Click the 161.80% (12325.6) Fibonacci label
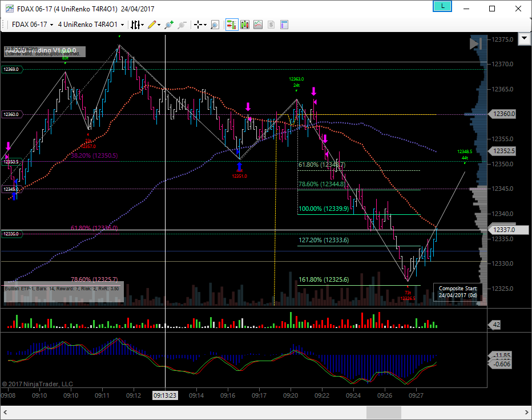532x420 pixels. click(324, 280)
